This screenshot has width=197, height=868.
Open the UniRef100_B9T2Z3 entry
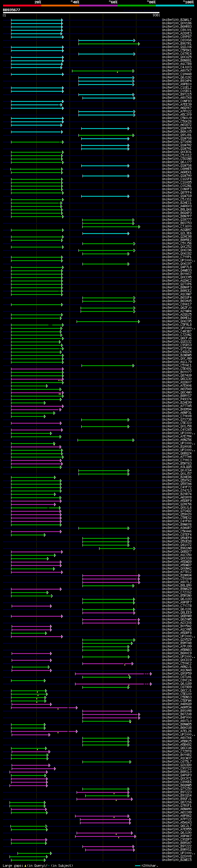coord(176,792)
